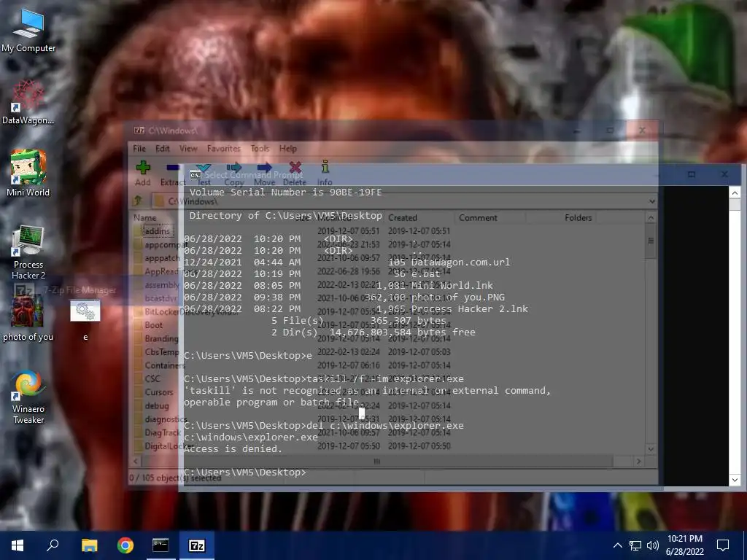Click 7-Zip Extract toolbar button
747x560 pixels.
(x=172, y=174)
